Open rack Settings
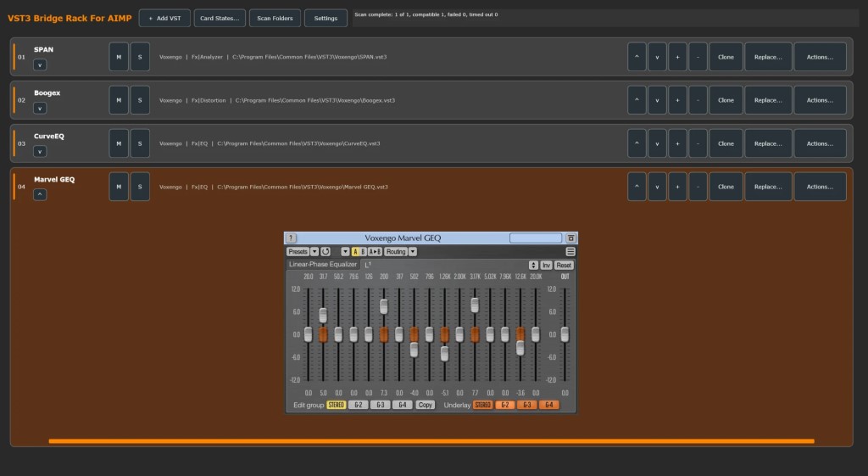Image resolution: width=868 pixels, height=476 pixels. click(325, 19)
